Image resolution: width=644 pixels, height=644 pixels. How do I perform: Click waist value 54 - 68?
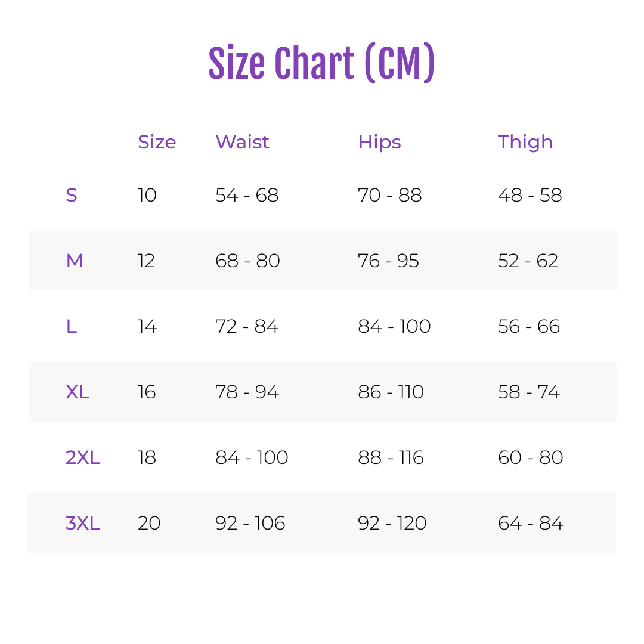click(247, 195)
